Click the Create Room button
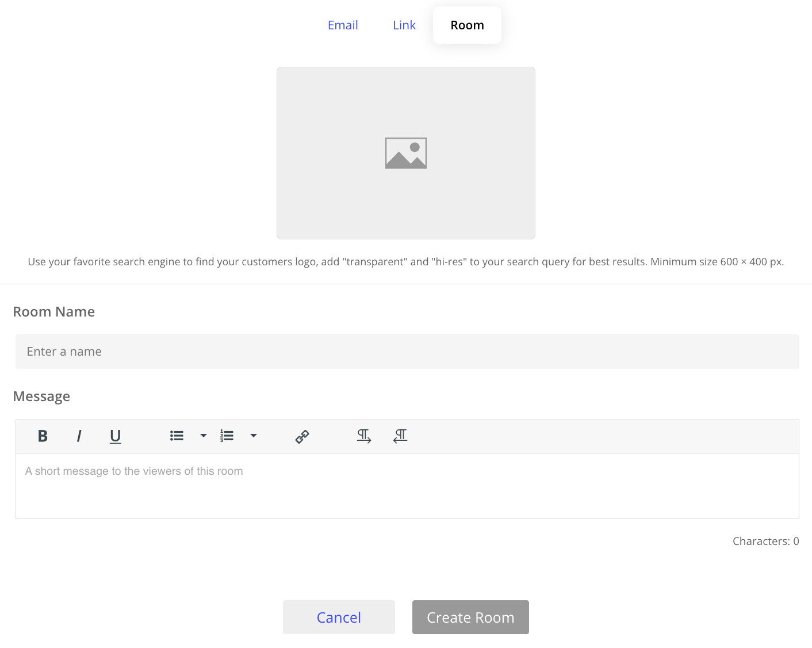The width and height of the screenshot is (812, 648). click(x=470, y=617)
